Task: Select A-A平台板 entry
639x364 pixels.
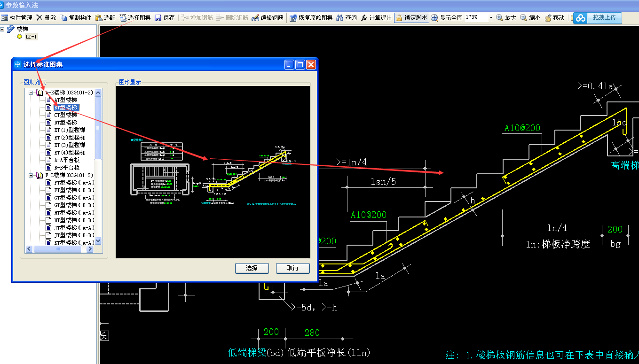Action: click(67, 160)
